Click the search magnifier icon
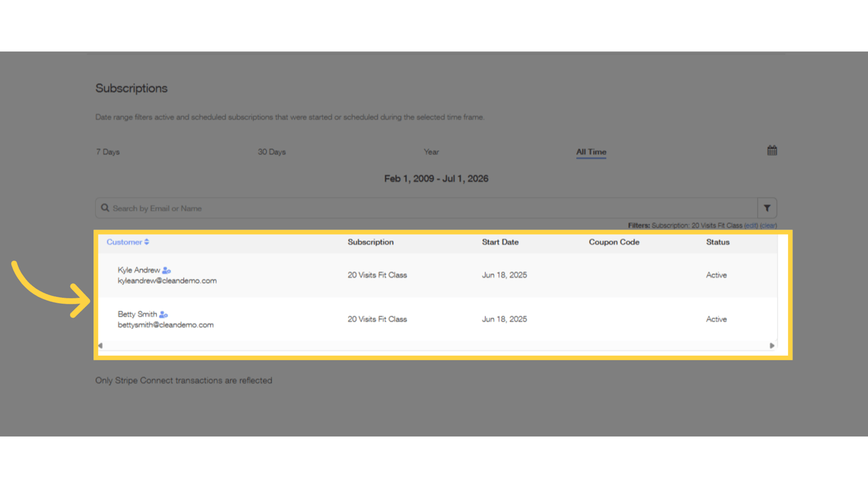868x488 pixels. (105, 208)
